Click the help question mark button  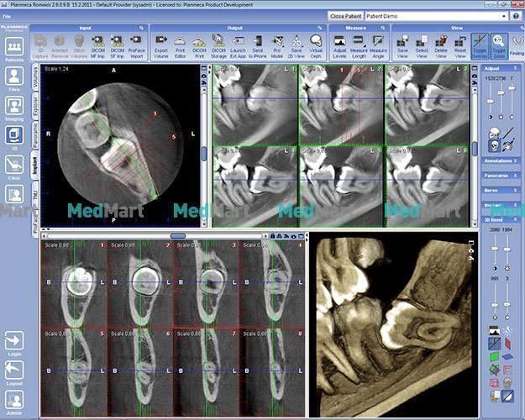point(516,16)
